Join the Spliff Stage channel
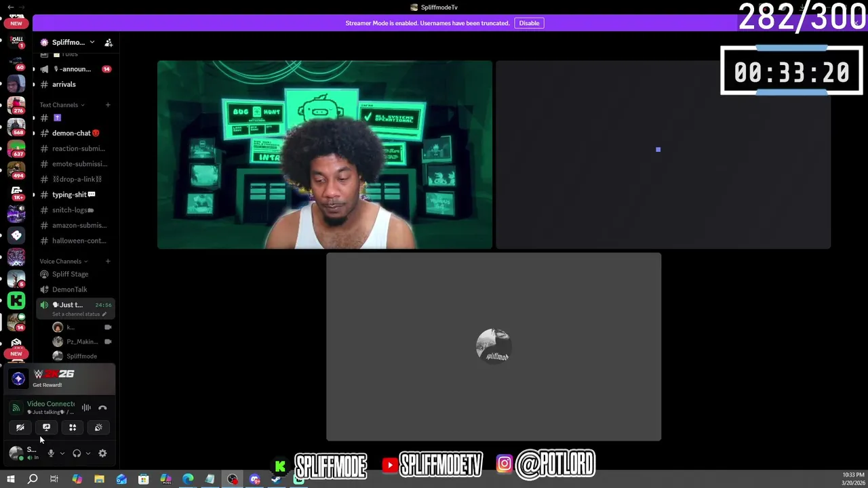The width and height of the screenshot is (868, 488). 75,274
